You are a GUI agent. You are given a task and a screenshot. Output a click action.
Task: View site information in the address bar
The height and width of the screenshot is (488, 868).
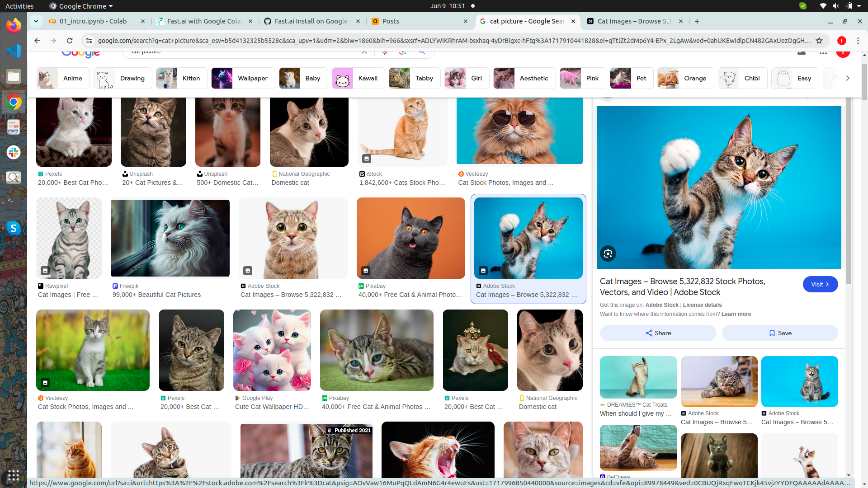89,41
